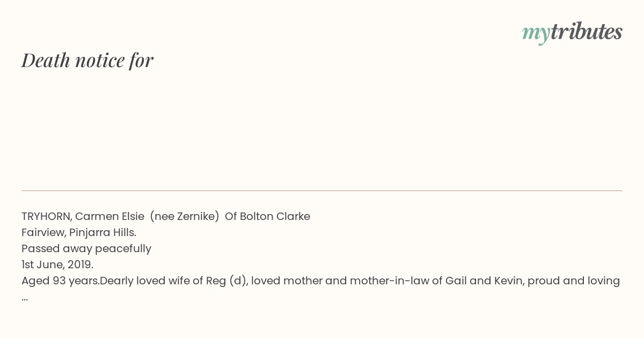644x338 pixels.
Task: Click the name "TRYHORN, Carmen Elsie"
Action: [83, 217]
